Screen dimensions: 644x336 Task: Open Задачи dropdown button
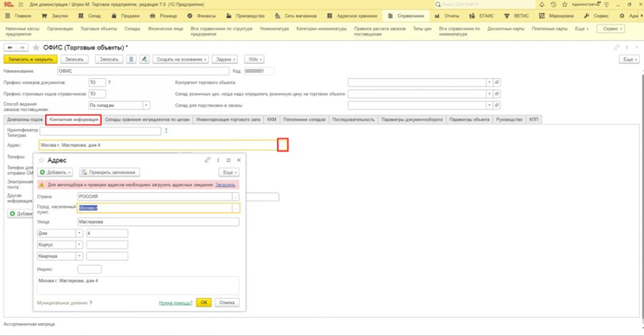tap(225, 59)
